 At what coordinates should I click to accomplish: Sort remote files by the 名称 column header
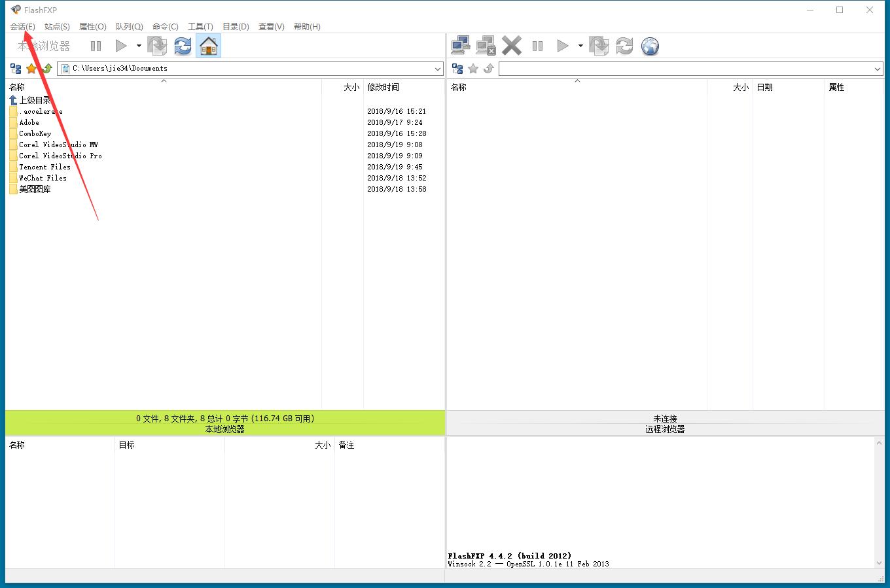[x=577, y=87]
